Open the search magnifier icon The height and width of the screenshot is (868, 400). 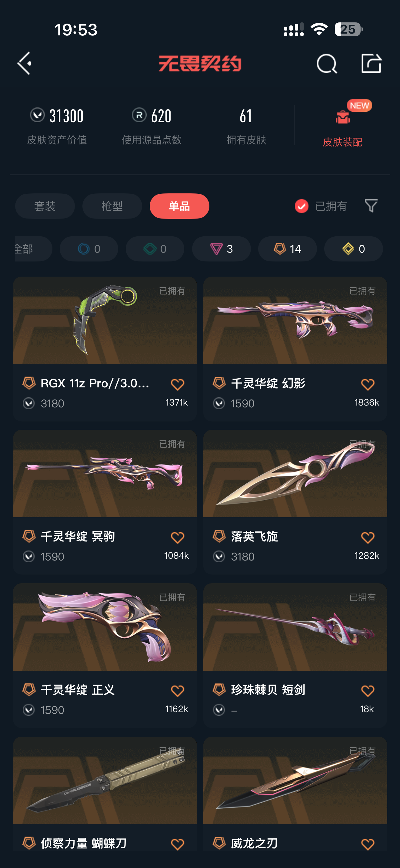[326, 63]
